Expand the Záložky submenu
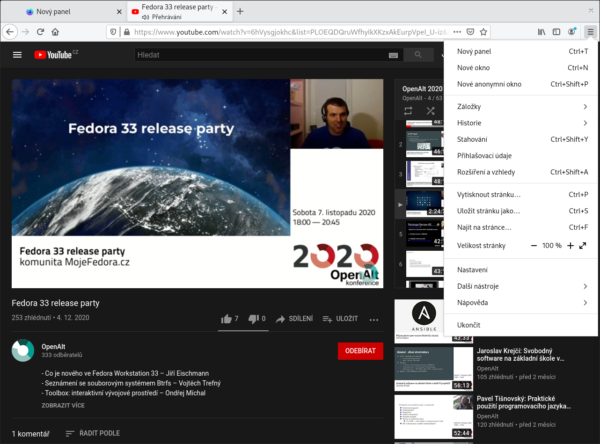 520,106
